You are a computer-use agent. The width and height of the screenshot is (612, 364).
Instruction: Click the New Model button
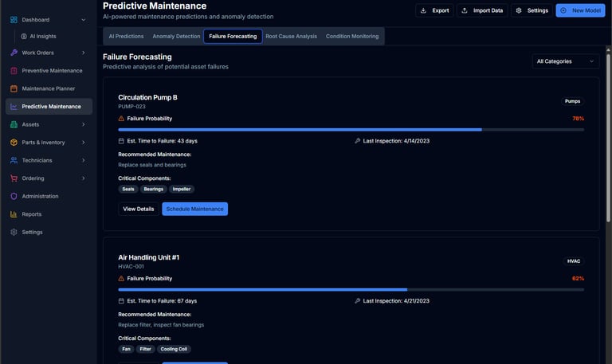click(580, 10)
